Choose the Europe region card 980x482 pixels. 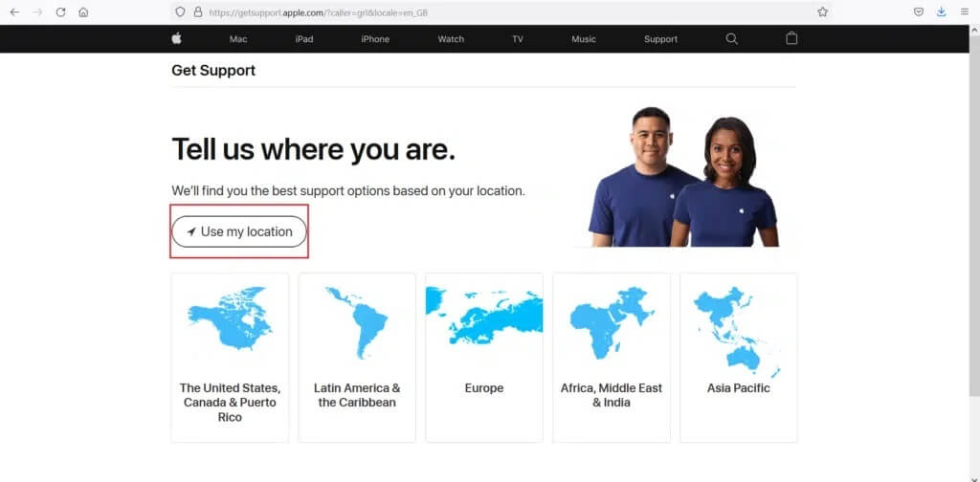point(484,357)
